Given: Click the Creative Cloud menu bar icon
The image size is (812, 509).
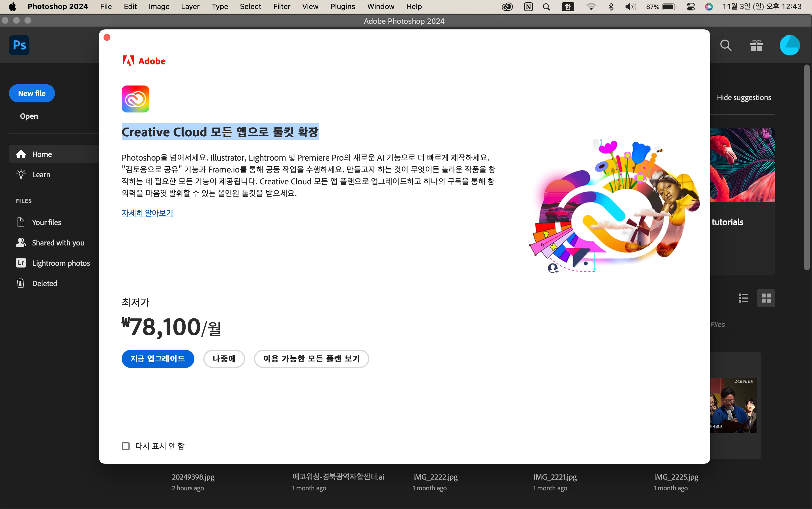Looking at the screenshot, I should click(x=507, y=7).
